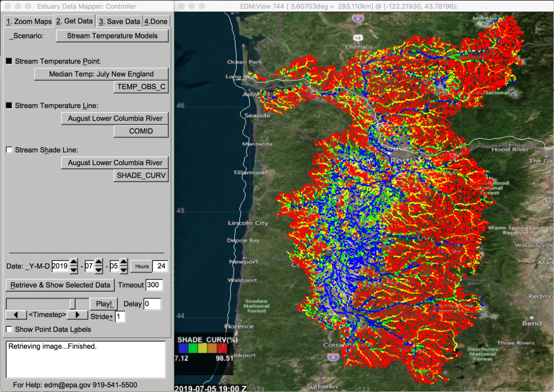This screenshot has width=554, height=392.
Task: Click the Timeout input field
Action: 154,285
